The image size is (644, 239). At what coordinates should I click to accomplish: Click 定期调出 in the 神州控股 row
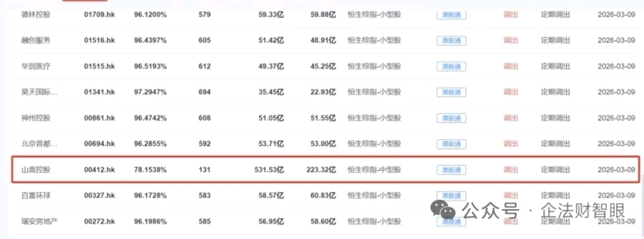[555, 118]
